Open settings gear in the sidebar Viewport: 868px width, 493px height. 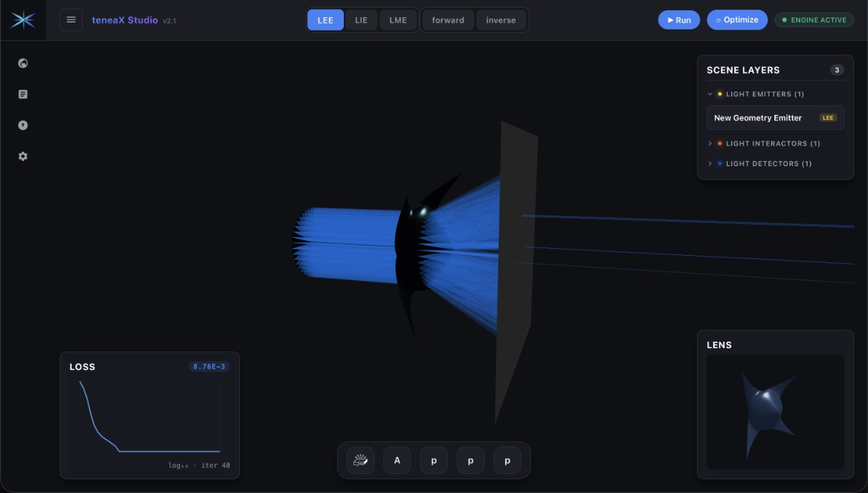point(23,157)
